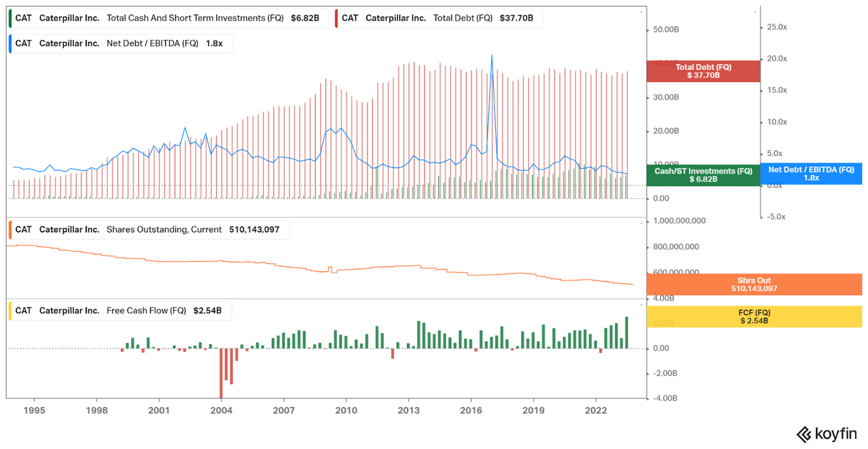Open the Net Debt / EBITDA legend chip
The width and height of the screenshot is (868, 449).
pyautogui.click(x=123, y=43)
